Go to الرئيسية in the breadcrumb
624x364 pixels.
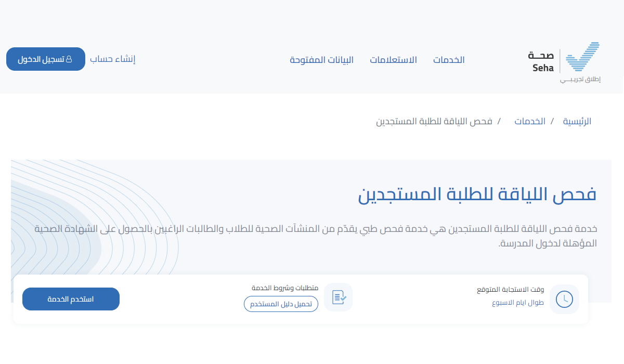pos(577,122)
